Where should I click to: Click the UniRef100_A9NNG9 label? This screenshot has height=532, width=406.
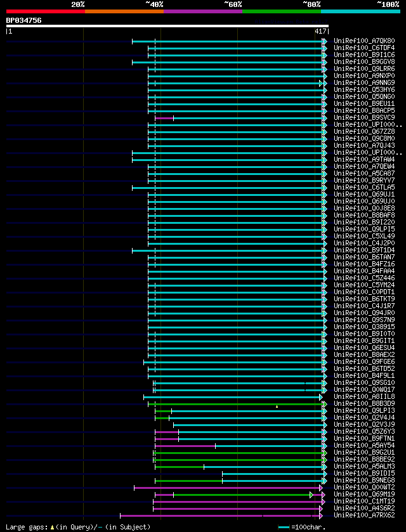(364, 83)
